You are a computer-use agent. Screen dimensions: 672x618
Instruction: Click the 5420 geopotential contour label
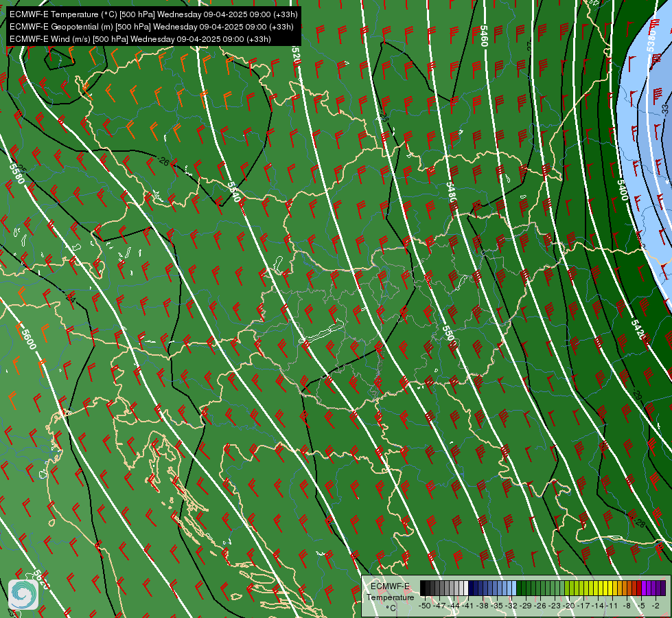coord(638,330)
